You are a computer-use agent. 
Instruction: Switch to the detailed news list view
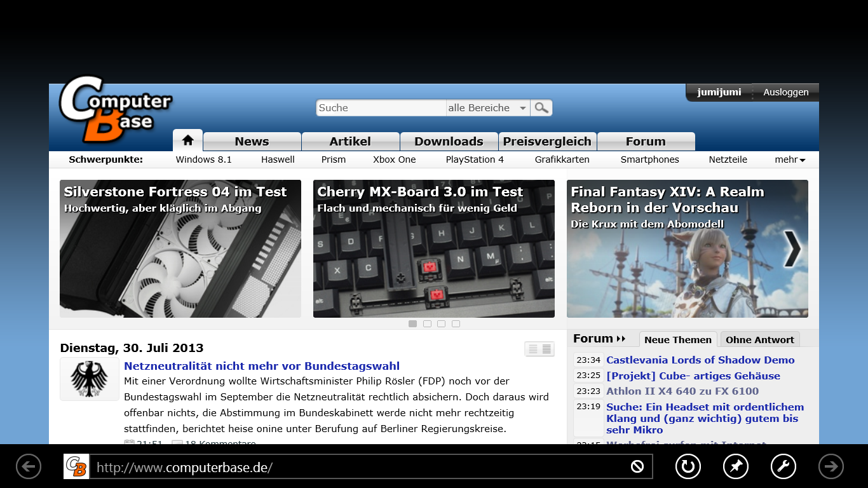click(546, 349)
